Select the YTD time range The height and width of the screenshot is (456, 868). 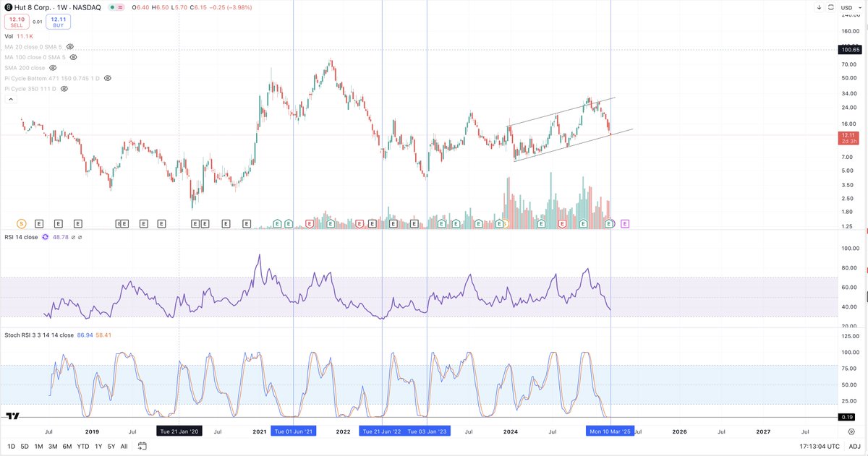click(83, 447)
